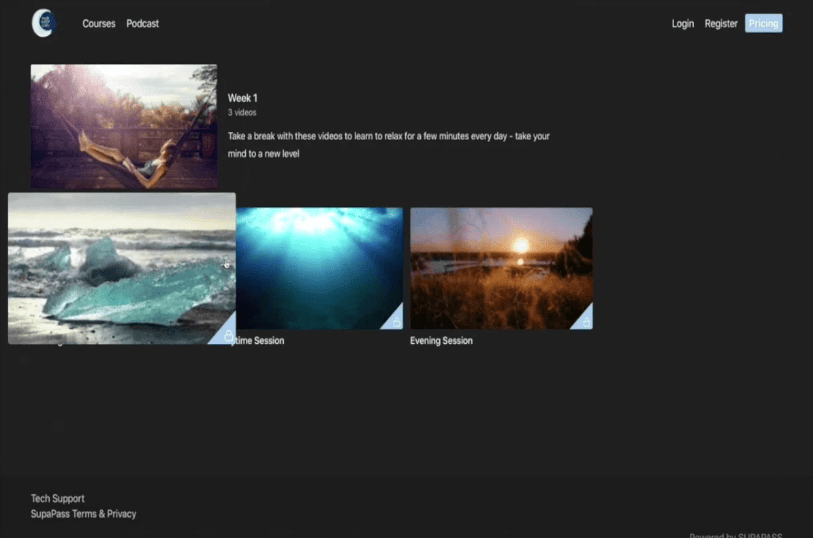This screenshot has width=813, height=538.
Task: Open SupaPass Terms & Privacy
Action: tap(83, 514)
